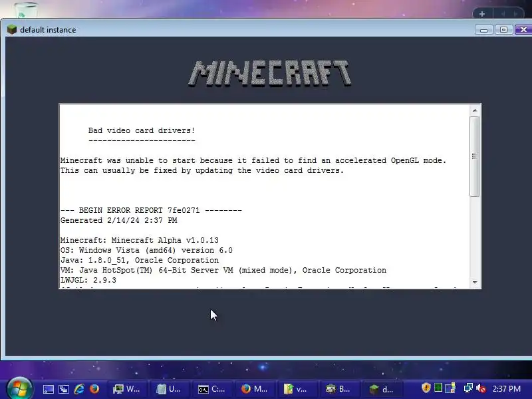Viewport: 532px width, 399px height.
Task: Click the 'LWJGL: 2.9.3' line
Action: click(x=88, y=280)
